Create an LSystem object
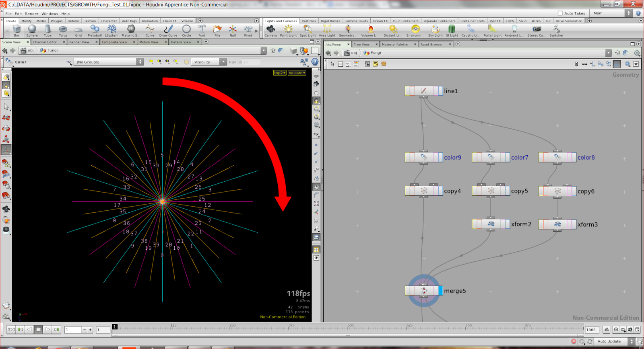 pyautogui.click(x=112, y=31)
